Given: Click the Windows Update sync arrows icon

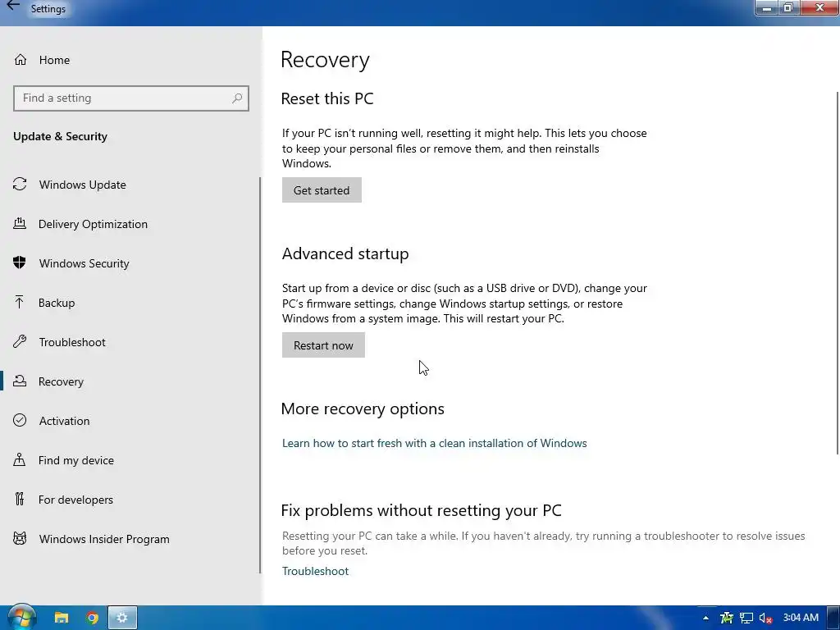Looking at the screenshot, I should [x=20, y=185].
